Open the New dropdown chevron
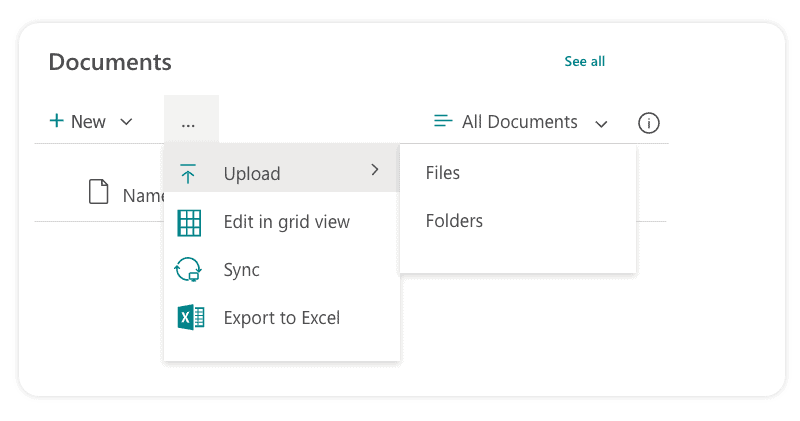Image resolution: width=800 pixels, height=421 pixels. [126, 122]
